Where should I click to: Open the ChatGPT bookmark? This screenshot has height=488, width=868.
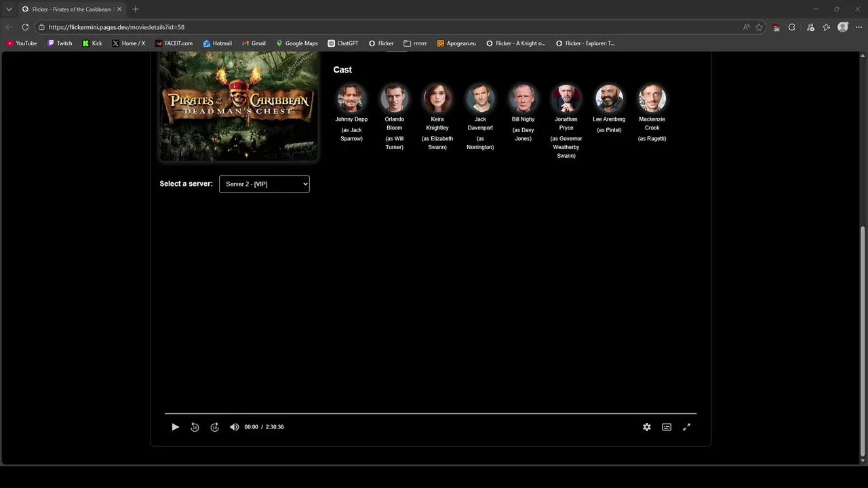click(343, 43)
